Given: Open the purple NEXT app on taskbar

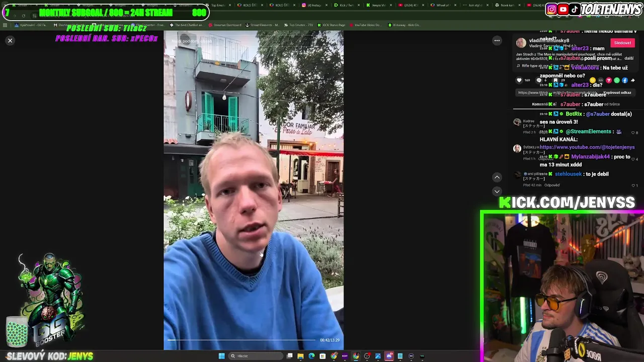Looking at the screenshot, I should point(345,356).
